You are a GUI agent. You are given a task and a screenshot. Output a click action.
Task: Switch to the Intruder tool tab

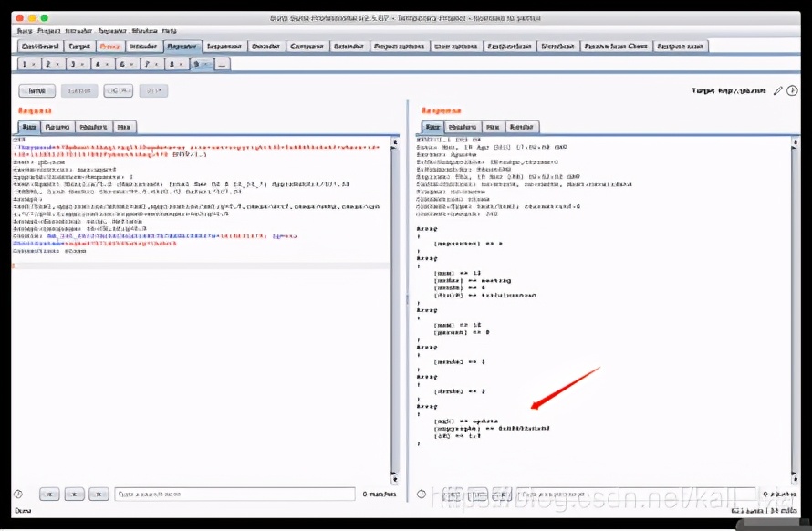142,46
